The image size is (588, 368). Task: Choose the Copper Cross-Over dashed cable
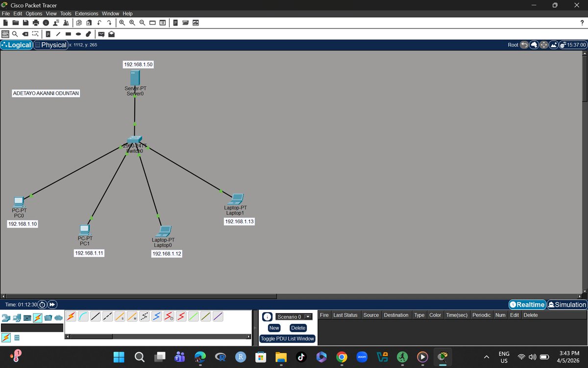click(108, 316)
